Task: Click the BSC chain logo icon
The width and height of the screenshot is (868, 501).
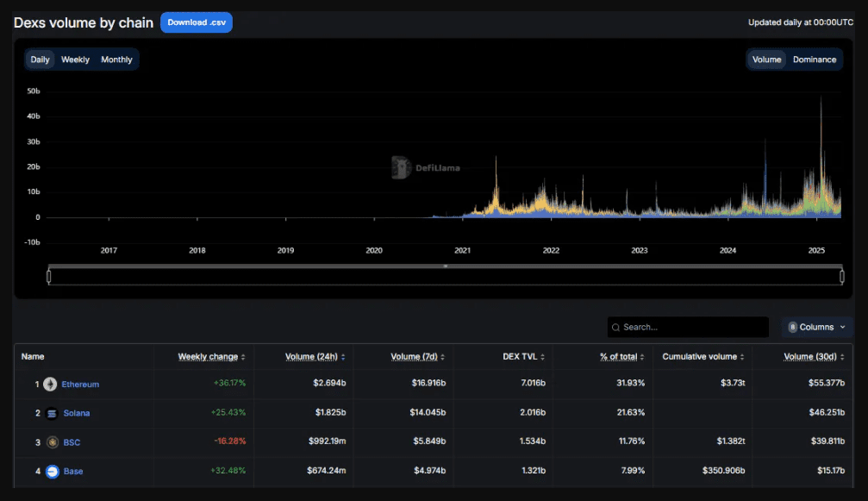Action: [53, 442]
